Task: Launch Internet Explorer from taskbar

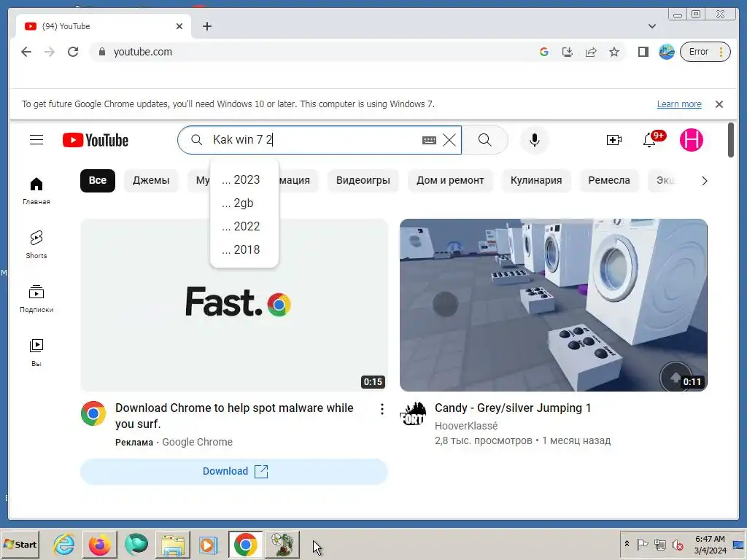Action: tap(64, 544)
